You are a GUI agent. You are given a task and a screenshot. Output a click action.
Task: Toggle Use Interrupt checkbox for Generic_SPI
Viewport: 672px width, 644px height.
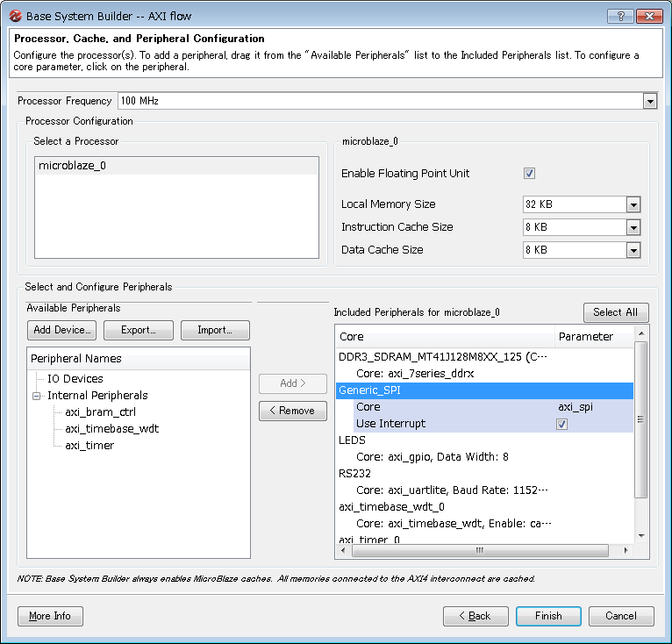(x=561, y=425)
